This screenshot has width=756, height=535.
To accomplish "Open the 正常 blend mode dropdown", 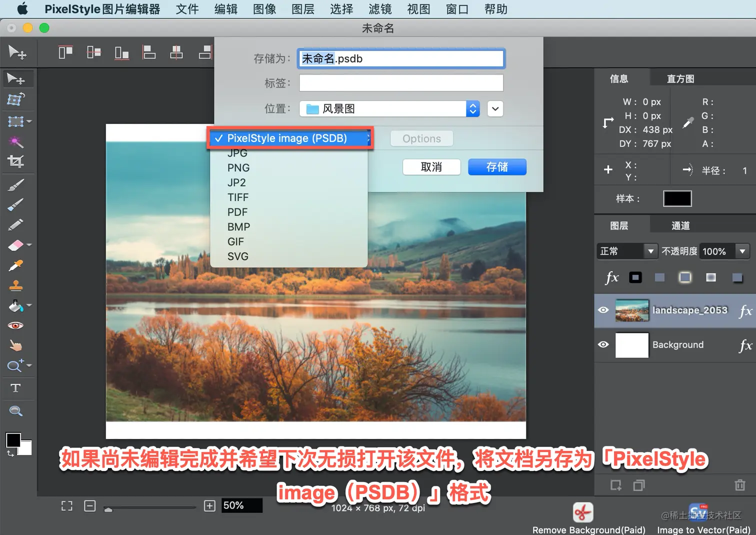I will coord(627,251).
